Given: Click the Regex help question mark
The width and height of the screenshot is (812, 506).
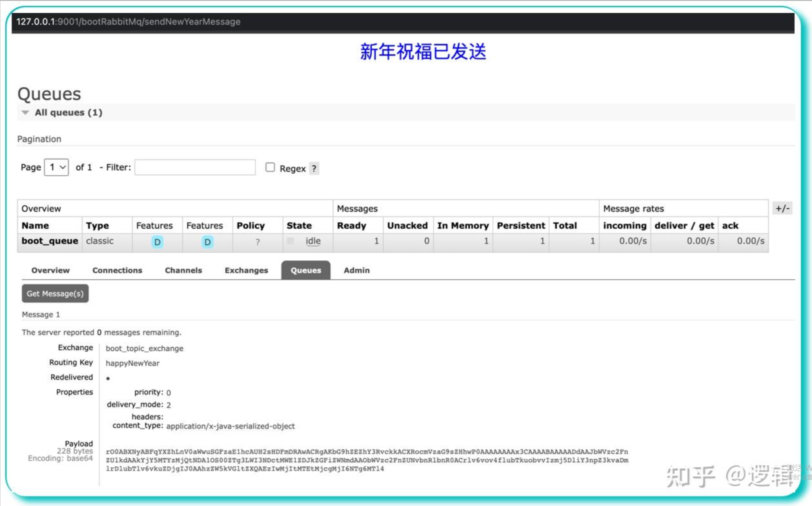Looking at the screenshot, I should pyautogui.click(x=314, y=169).
